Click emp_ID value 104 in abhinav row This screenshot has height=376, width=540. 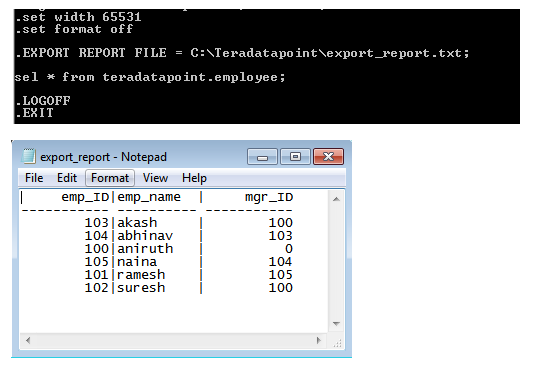coord(97,236)
